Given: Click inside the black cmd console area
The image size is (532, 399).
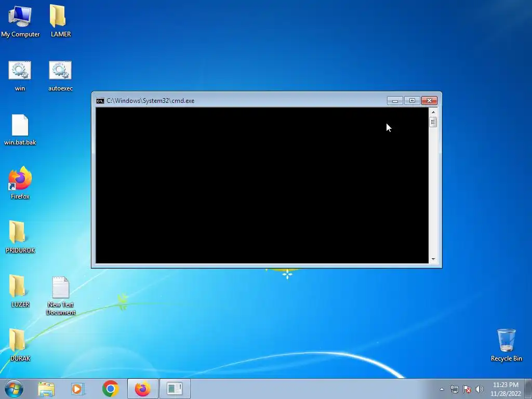Looking at the screenshot, I should (x=262, y=185).
